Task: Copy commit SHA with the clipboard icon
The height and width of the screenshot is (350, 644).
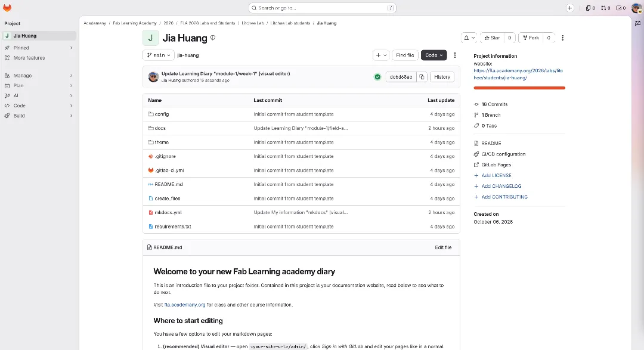Action: click(x=422, y=77)
